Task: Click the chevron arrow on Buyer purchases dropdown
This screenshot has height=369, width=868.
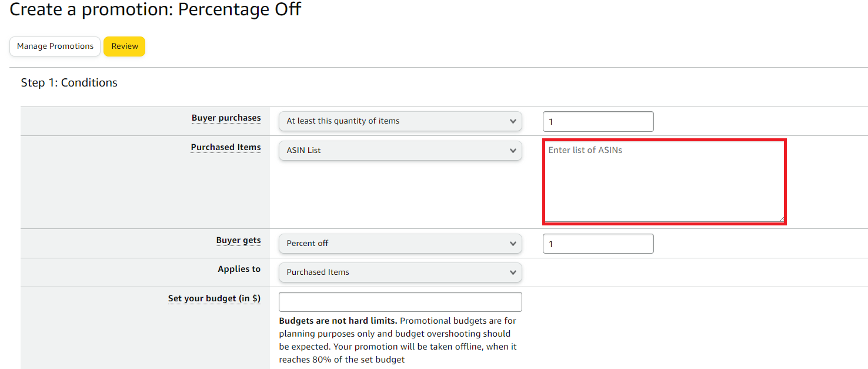Action: pyautogui.click(x=513, y=121)
